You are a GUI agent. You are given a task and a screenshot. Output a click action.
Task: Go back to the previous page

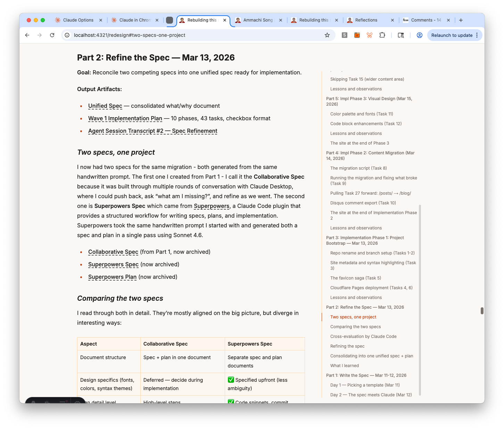[27, 35]
